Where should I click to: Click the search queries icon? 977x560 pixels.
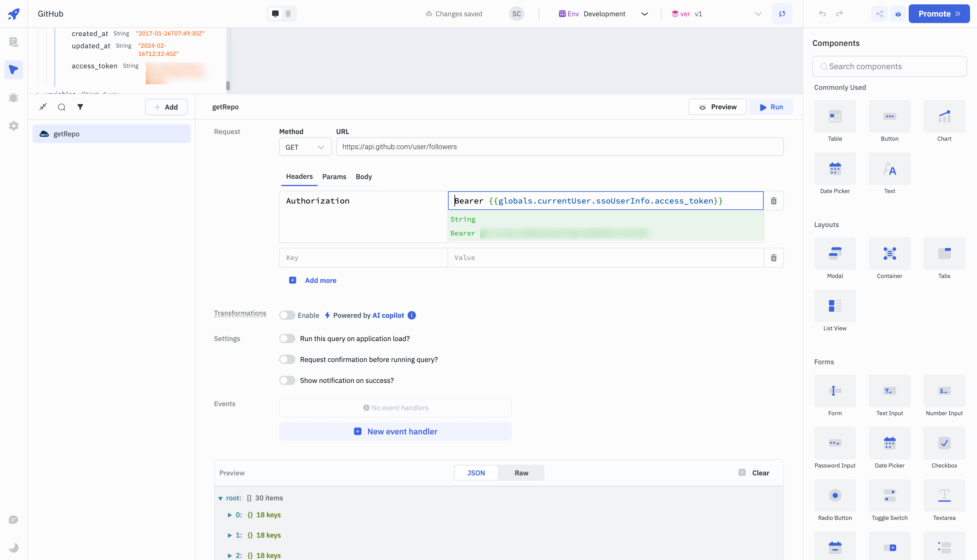pos(62,107)
